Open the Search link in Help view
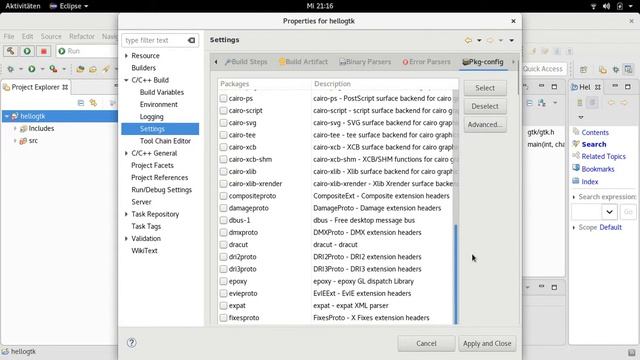The height and width of the screenshot is (360, 640). point(593,144)
